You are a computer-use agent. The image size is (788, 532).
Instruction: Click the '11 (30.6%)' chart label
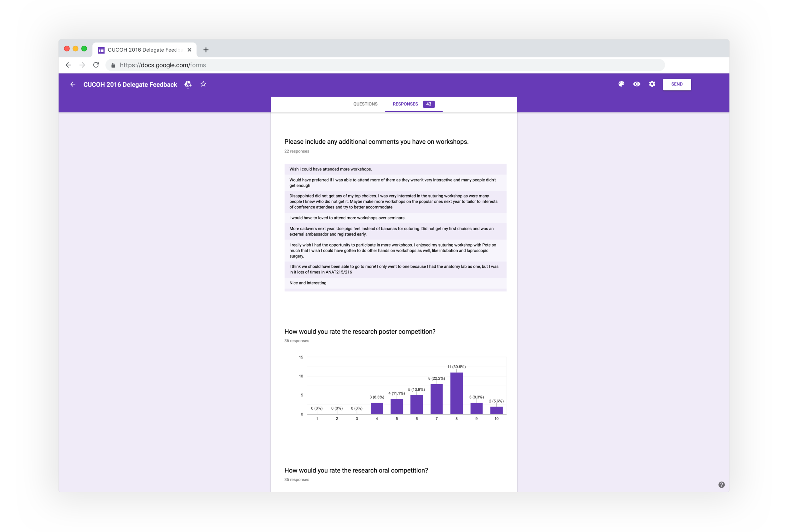pos(456,367)
